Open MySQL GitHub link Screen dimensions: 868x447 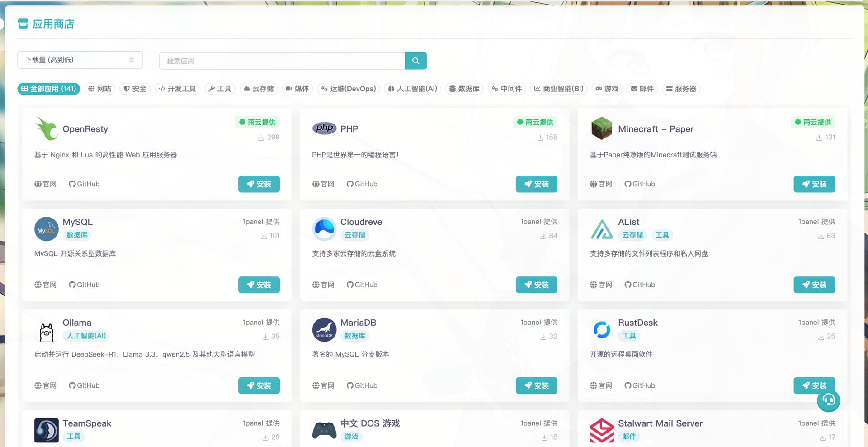84,285
